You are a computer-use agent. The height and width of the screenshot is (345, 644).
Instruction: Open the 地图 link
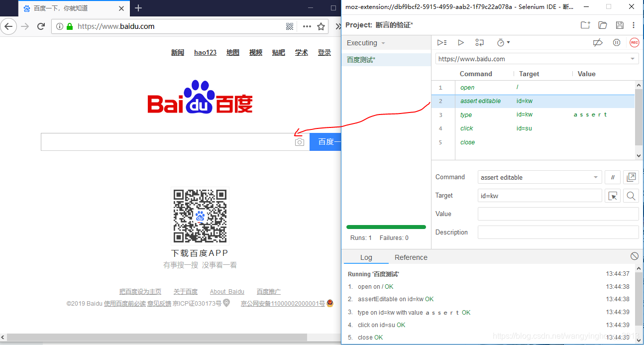point(233,52)
